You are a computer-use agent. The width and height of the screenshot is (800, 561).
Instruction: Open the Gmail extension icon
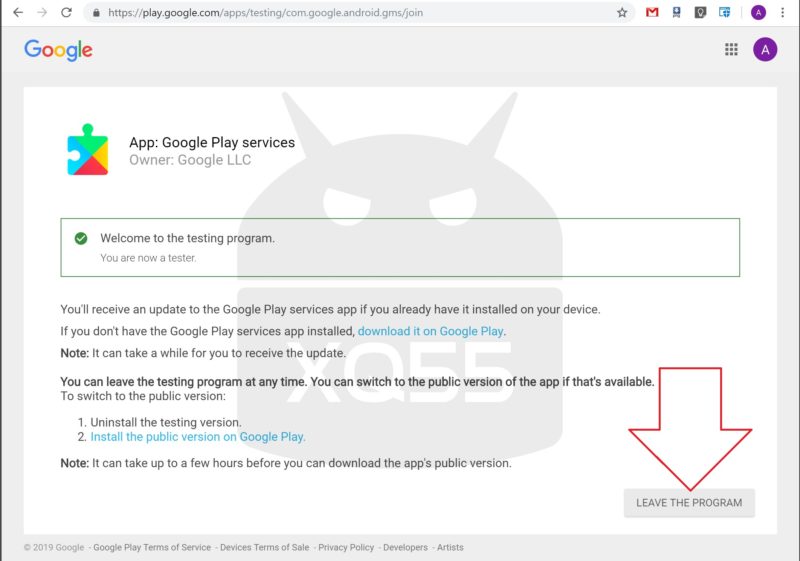click(653, 13)
